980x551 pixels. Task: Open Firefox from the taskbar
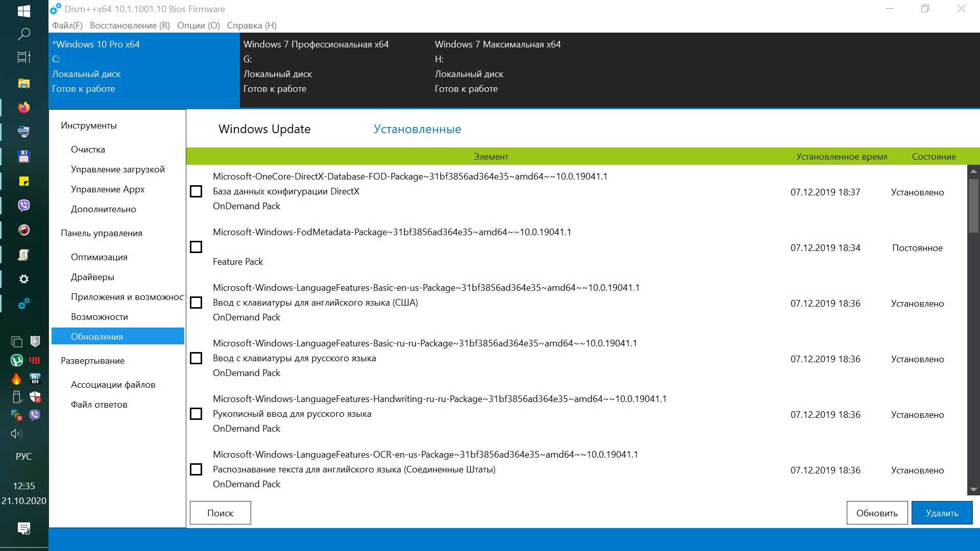pos(23,108)
